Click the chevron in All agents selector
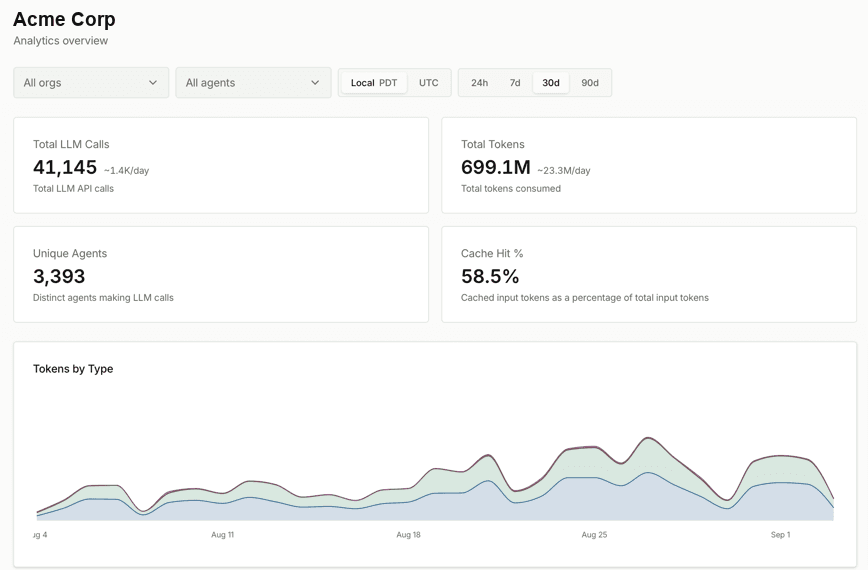Viewport: 868px width, 570px height. (315, 82)
